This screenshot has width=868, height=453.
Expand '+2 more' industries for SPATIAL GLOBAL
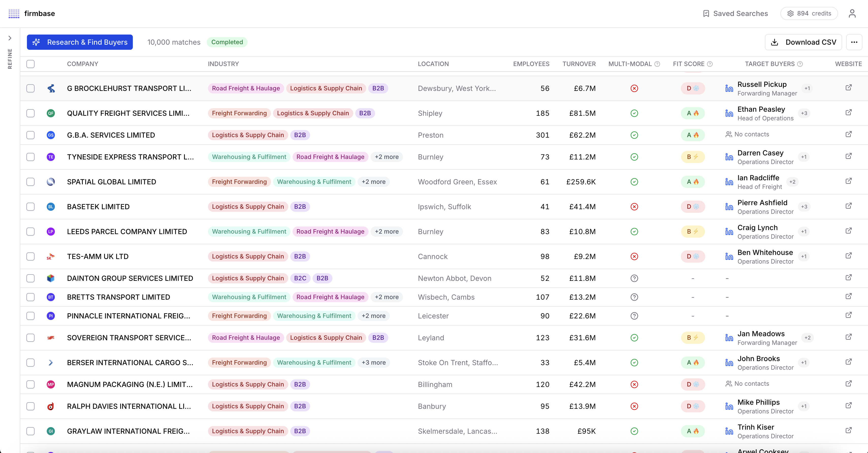point(373,182)
